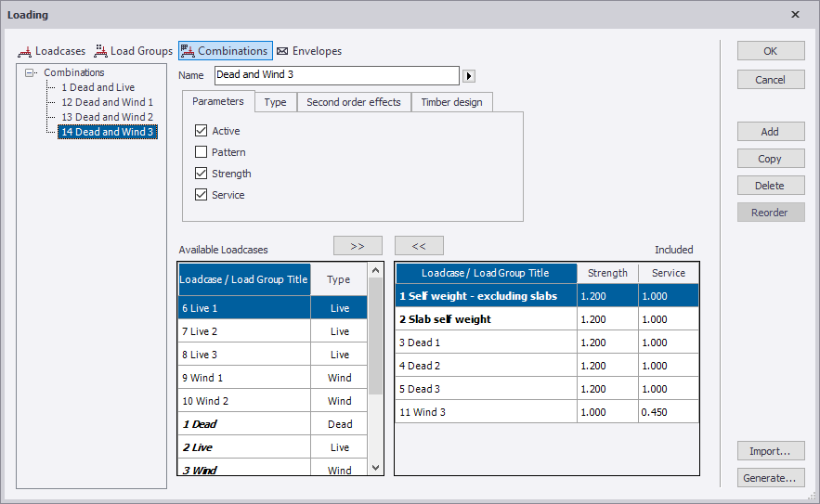This screenshot has height=504, width=820.
Task: Select 12 Dead and Wind 1
Action: [x=107, y=102]
